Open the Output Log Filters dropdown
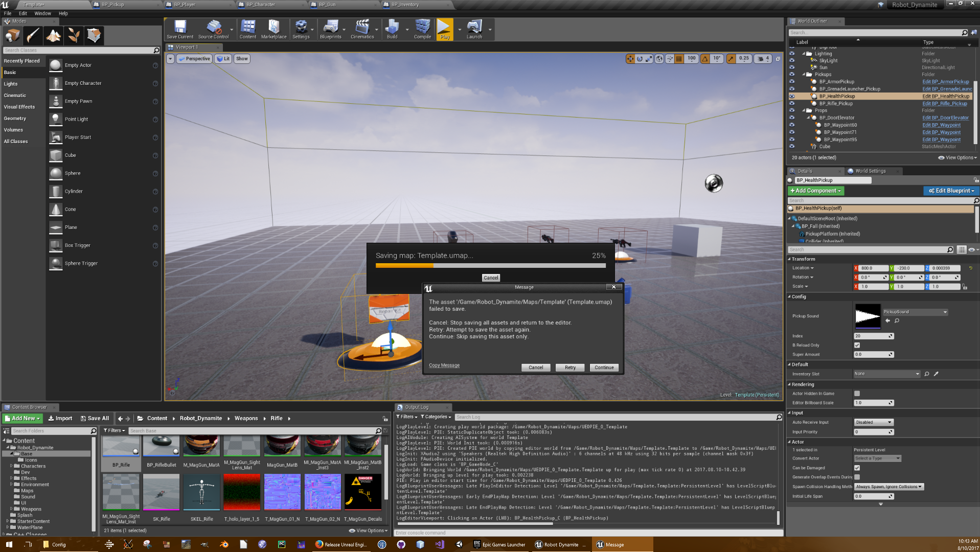The image size is (980, 552). coord(407,417)
